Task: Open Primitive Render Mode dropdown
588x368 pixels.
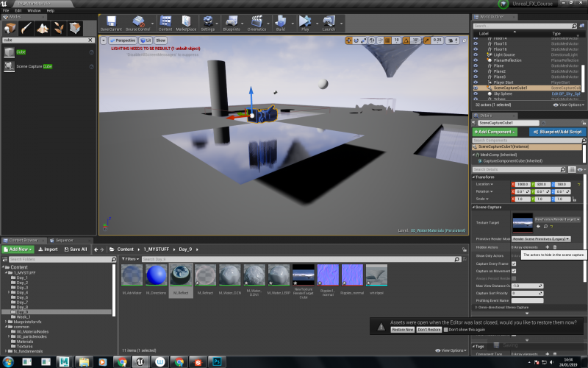Action: (541, 238)
